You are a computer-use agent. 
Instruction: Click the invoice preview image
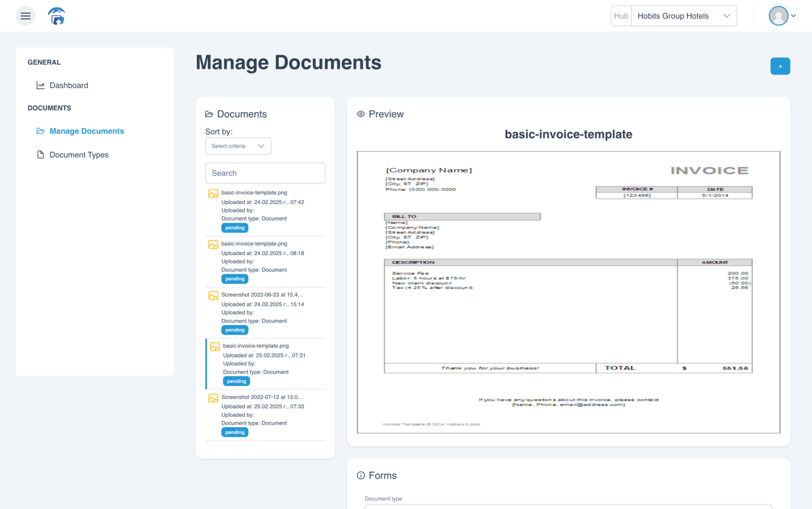click(568, 292)
